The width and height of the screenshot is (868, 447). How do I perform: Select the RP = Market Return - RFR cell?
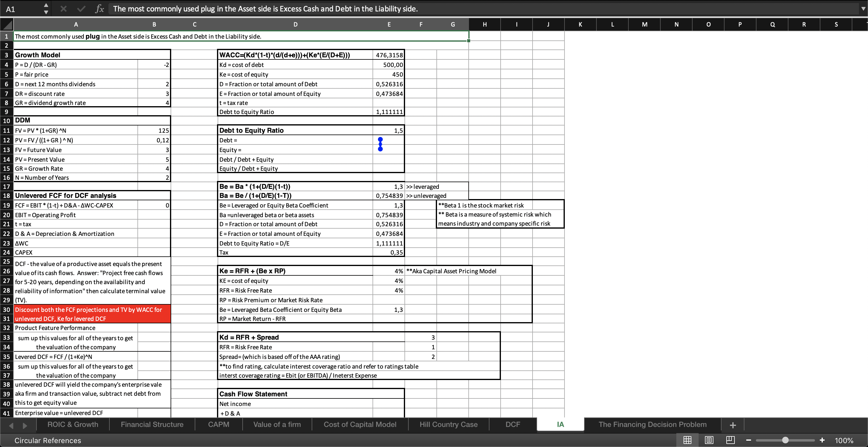[x=295, y=319]
